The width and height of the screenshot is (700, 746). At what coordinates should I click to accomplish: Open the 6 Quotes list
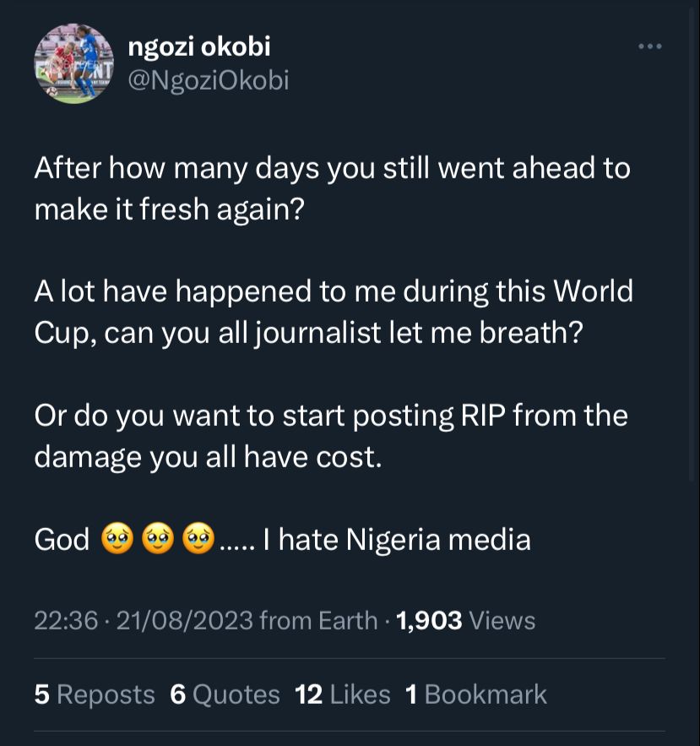pos(225,694)
